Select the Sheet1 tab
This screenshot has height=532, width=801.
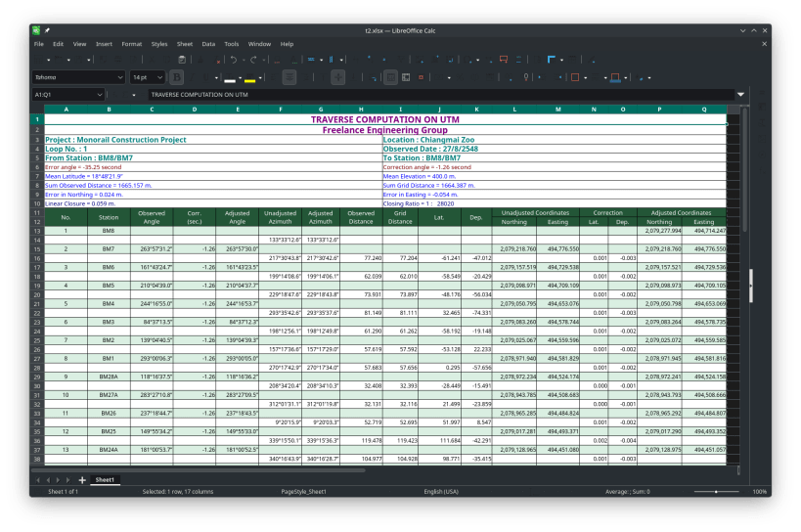[x=105, y=480]
